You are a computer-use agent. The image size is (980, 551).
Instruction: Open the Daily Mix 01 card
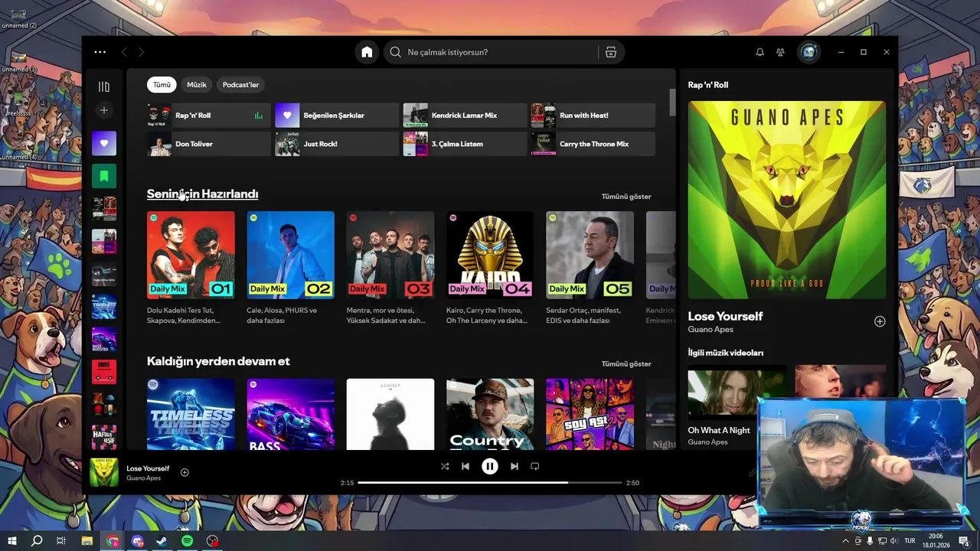tap(191, 269)
